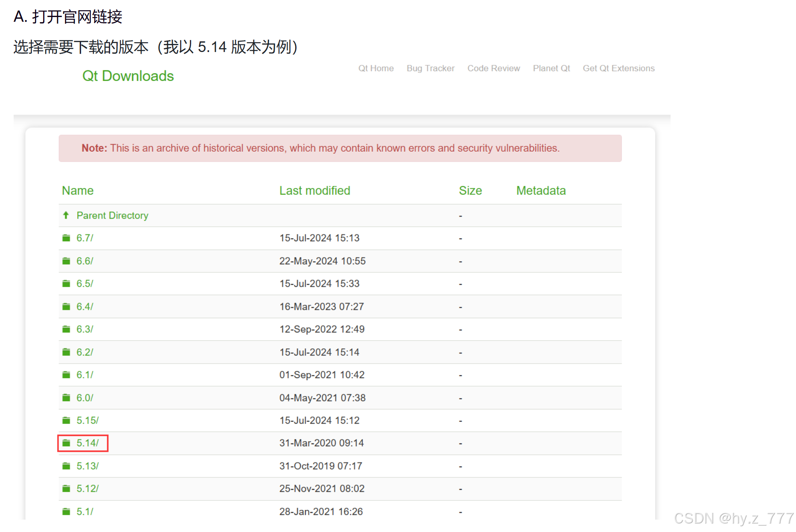Screen dimensions: 796x532
Task: Open the 5.15/ directory link
Action: (87, 420)
